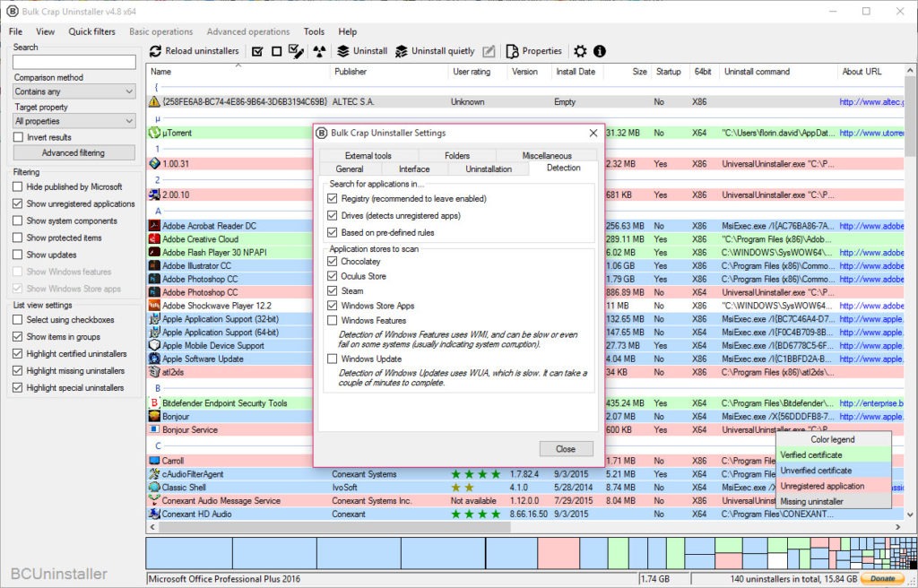Click the Bulk Crap Uninstaller title bar logo
Image resolution: width=918 pixels, height=588 pixels.
click(13, 11)
